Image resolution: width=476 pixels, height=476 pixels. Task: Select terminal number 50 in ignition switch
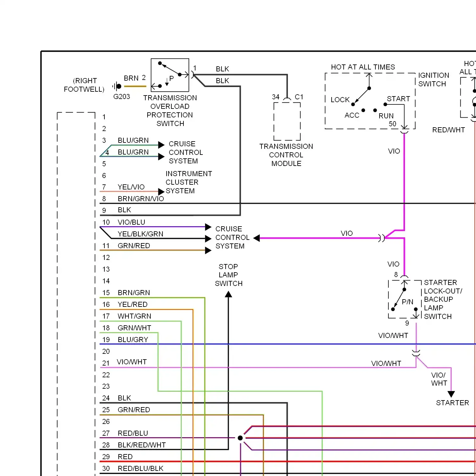tap(393, 124)
